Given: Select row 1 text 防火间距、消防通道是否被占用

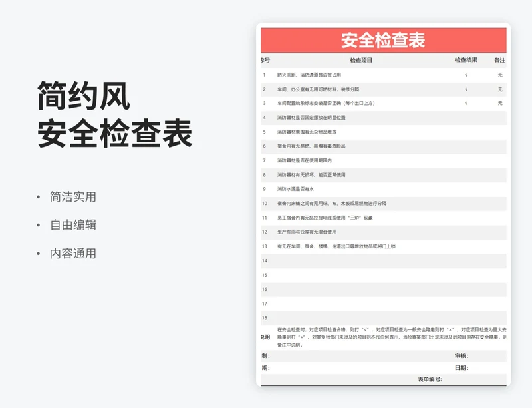Looking at the screenshot, I should pyautogui.click(x=309, y=75).
